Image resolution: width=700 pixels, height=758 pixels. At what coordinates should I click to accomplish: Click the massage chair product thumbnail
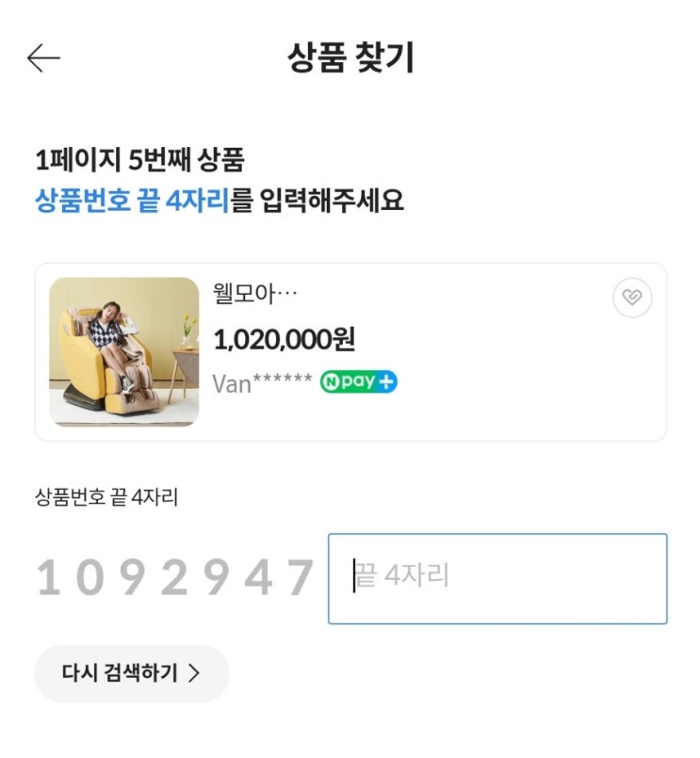[124, 351]
